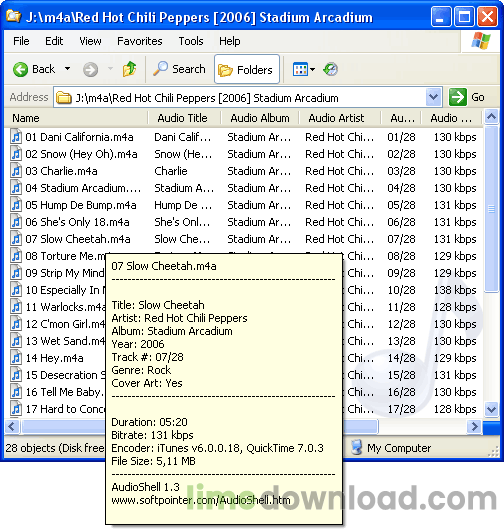Click the file name '01 Dani California.m4a'

79,137
